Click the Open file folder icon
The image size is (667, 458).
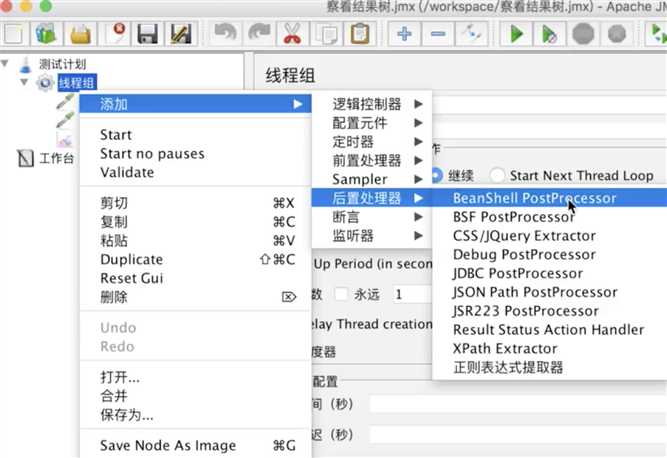pyautogui.click(x=80, y=34)
